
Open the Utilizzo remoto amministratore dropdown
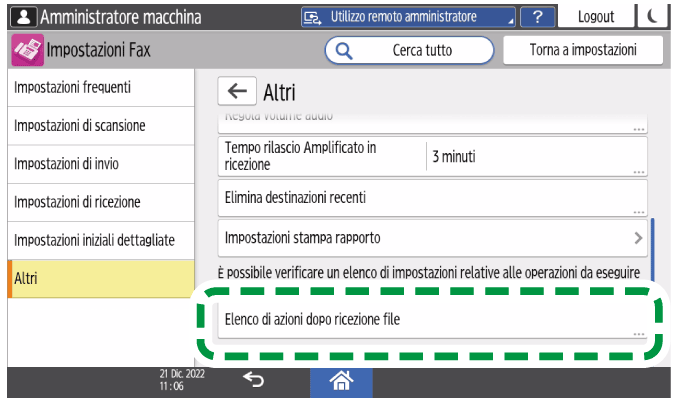coord(412,17)
